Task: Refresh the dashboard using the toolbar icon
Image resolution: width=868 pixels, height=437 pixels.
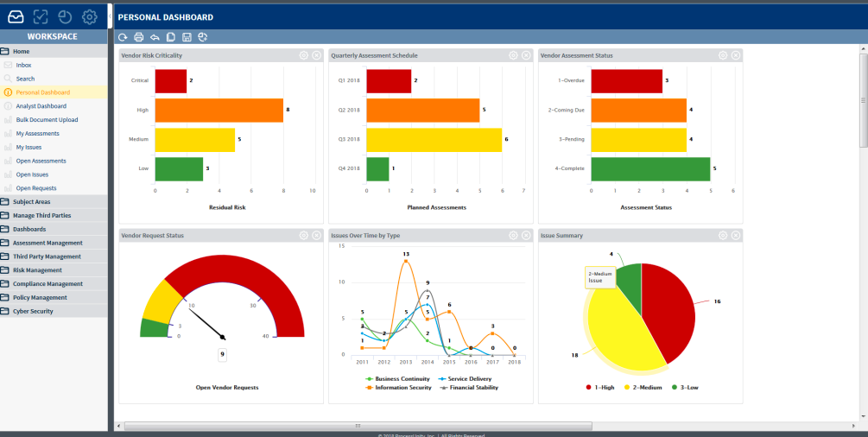Action: pos(123,37)
